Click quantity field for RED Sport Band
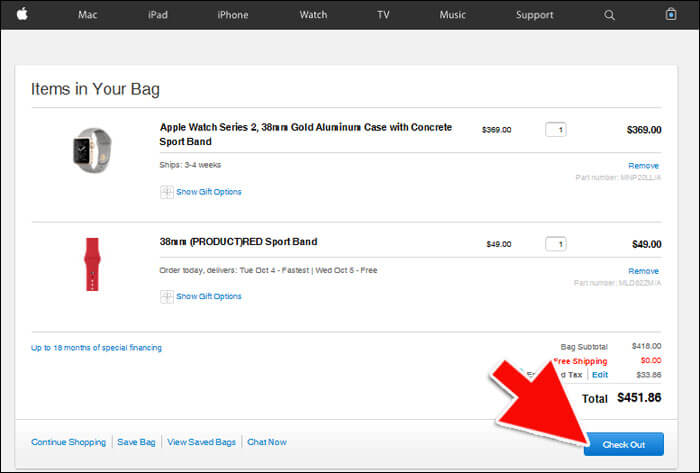This screenshot has width=700, height=473. [556, 244]
